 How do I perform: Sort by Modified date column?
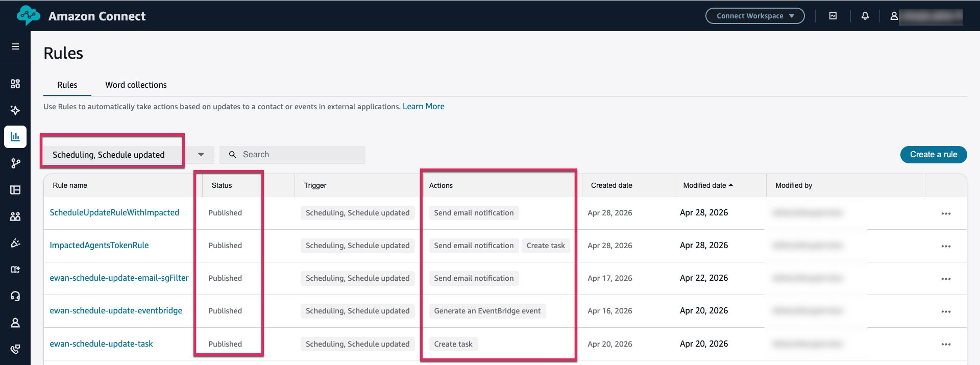[708, 185]
